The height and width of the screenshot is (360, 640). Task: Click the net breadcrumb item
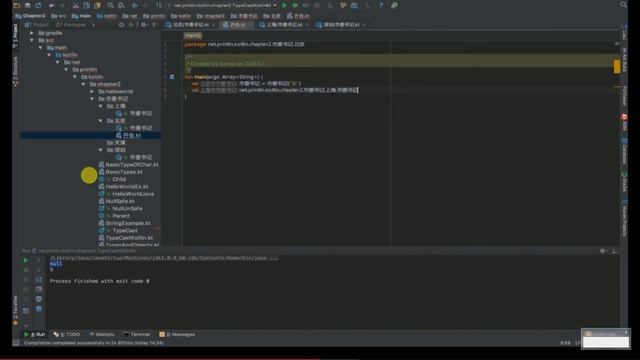click(x=130, y=16)
